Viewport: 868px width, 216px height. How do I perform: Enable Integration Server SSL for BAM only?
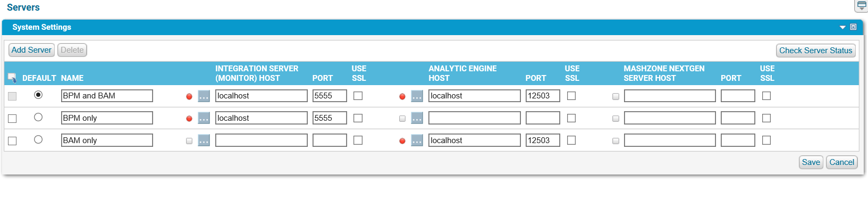358,140
